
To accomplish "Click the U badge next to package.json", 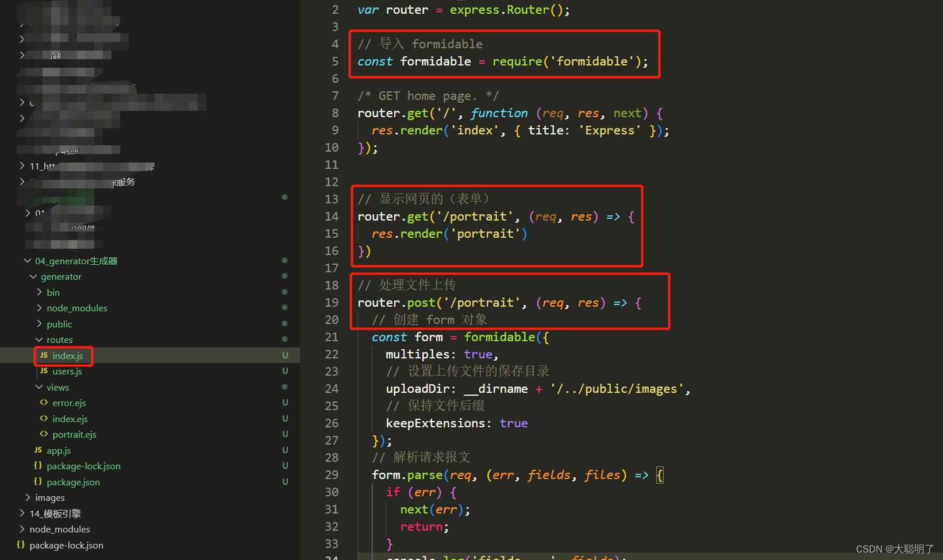I will click(285, 482).
